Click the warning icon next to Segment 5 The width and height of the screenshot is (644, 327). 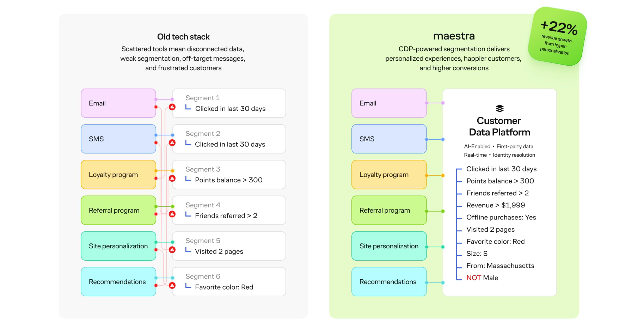[172, 250]
